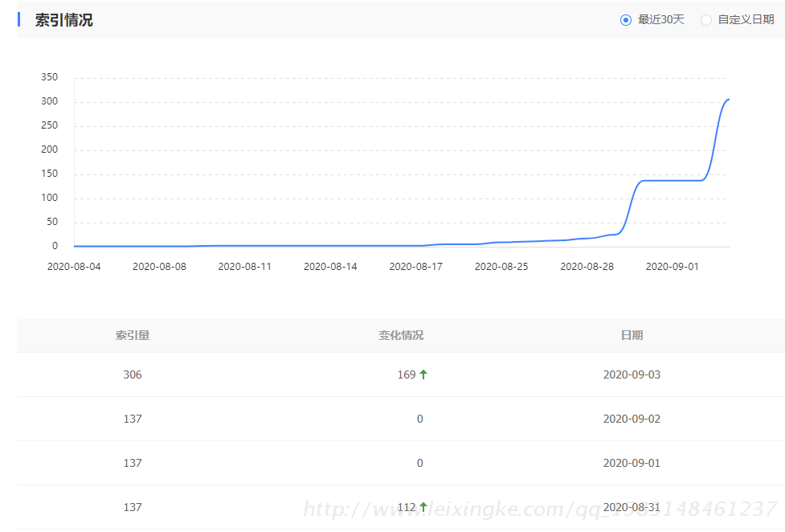Click green up arrow beside 169

click(423, 374)
